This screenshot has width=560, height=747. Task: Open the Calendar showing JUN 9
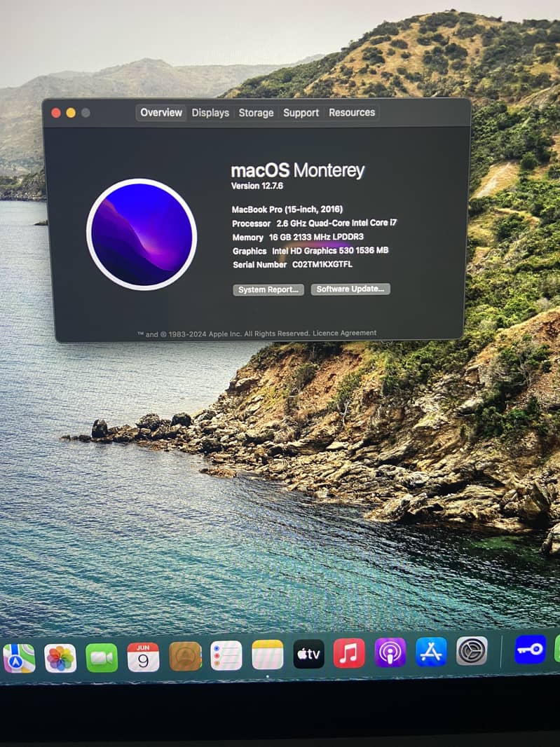point(143,657)
